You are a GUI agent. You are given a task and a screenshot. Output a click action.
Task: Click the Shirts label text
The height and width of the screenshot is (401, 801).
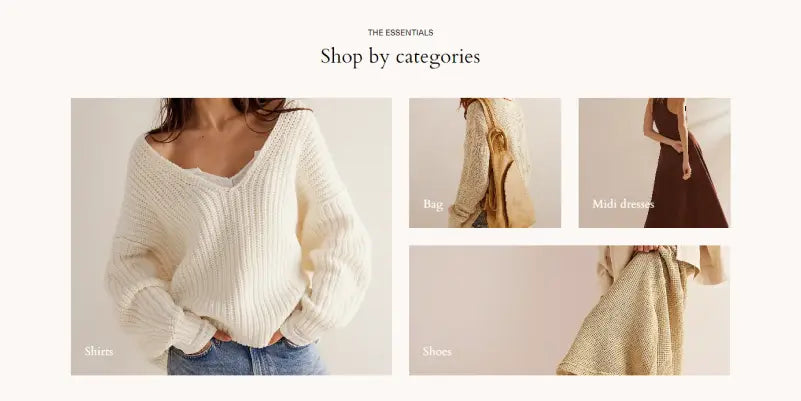pos(99,351)
